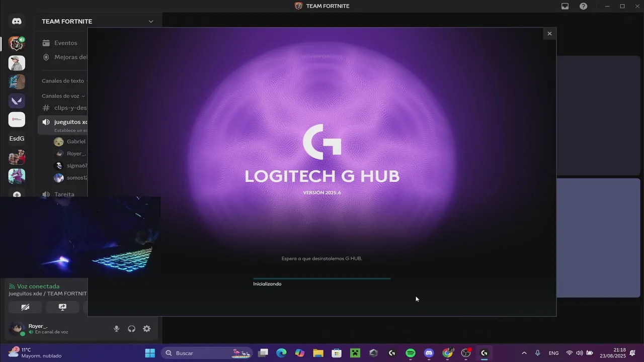Open the Windows Start menu
Image resolution: width=644 pixels, height=362 pixels.
coord(150,353)
